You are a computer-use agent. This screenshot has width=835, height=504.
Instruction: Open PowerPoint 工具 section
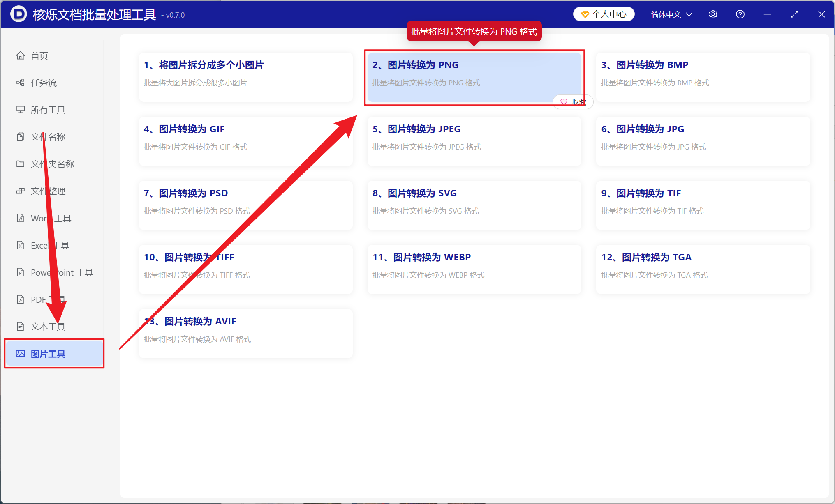coord(54,272)
